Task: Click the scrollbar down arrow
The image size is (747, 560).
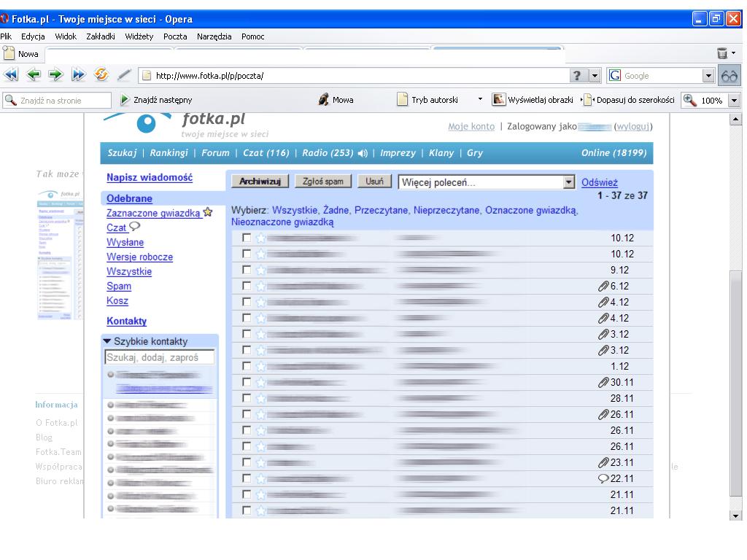Action: click(735, 516)
